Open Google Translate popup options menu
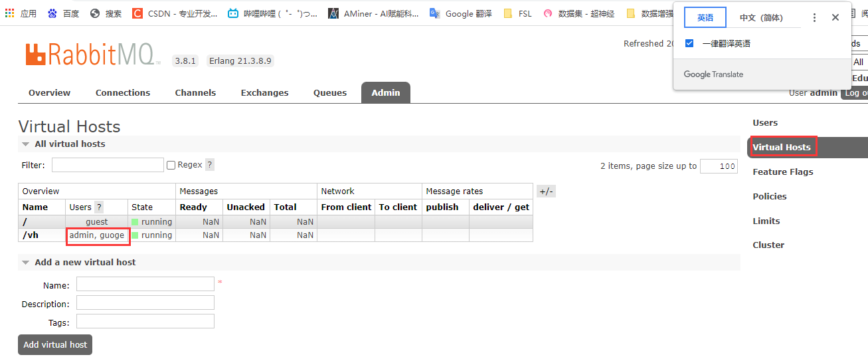The width and height of the screenshot is (868, 363). pos(815,18)
